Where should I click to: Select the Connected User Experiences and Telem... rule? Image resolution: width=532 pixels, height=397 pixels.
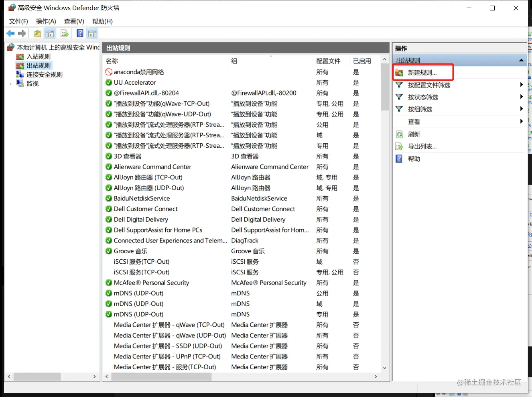coord(171,240)
